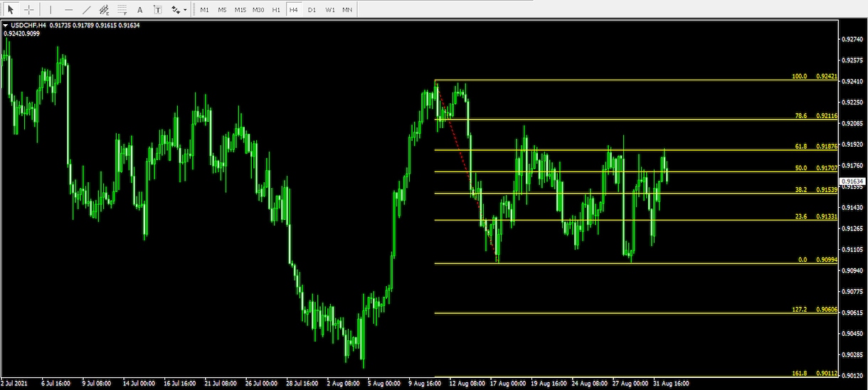Image resolution: width=868 pixels, height=390 pixels.
Task: Select the cursor arrow tool
Action: [x=11, y=10]
